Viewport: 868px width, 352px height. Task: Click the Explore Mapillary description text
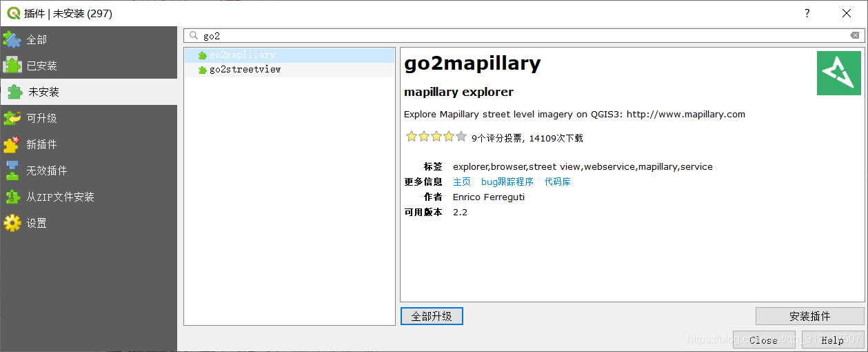tap(574, 115)
